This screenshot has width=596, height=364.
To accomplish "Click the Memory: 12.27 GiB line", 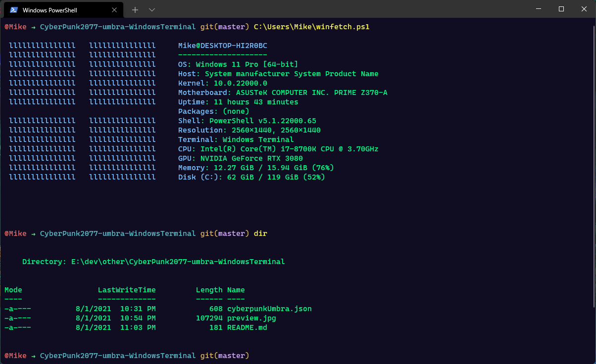I will pyautogui.click(x=256, y=168).
